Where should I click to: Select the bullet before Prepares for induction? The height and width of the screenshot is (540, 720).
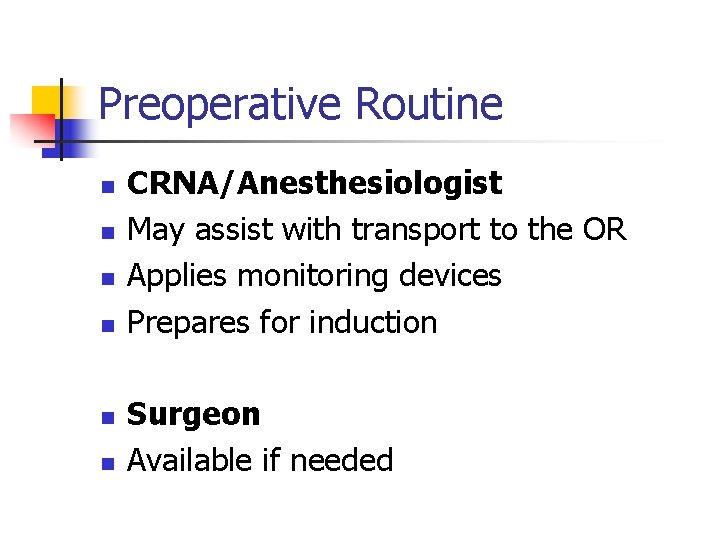(108, 326)
